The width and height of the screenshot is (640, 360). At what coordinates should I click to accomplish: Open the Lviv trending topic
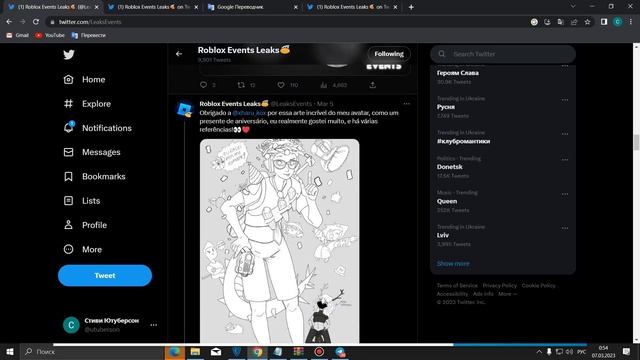tap(443, 235)
